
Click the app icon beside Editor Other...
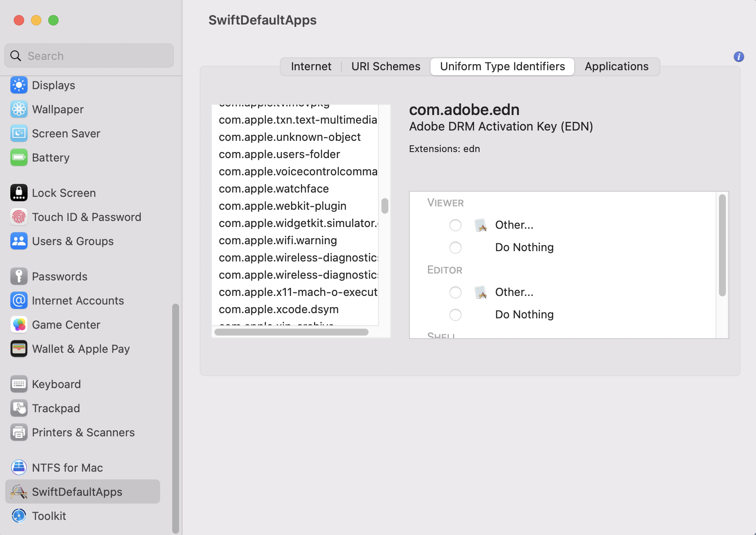tap(480, 292)
